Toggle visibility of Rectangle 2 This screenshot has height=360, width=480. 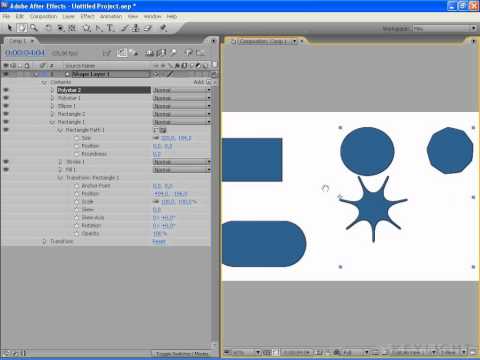pyautogui.click(x=6, y=114)
